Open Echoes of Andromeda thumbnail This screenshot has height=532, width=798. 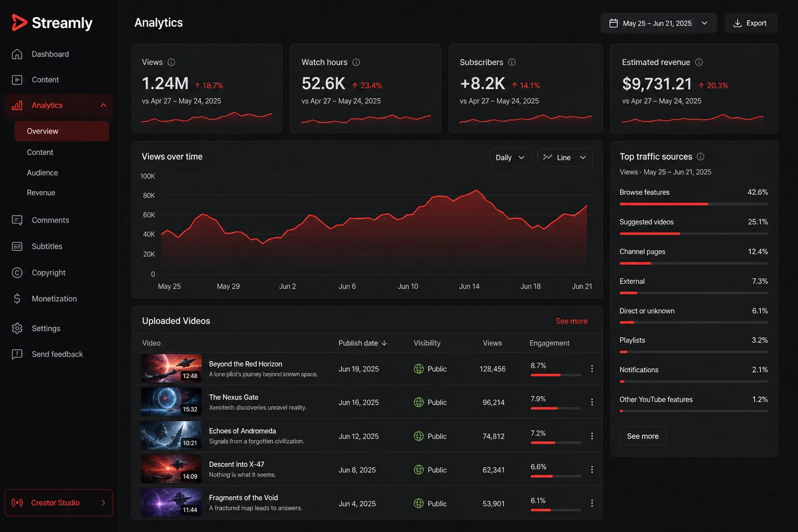coord(171,435)
